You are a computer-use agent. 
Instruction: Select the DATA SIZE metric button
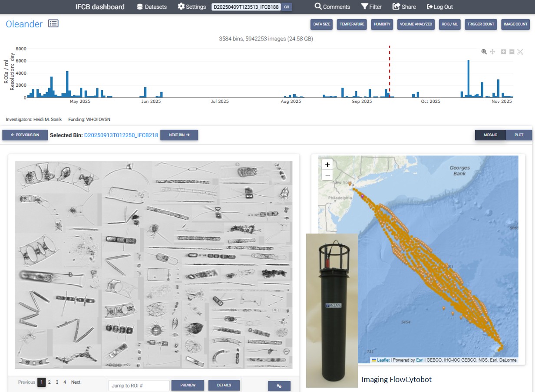point(322,24)
